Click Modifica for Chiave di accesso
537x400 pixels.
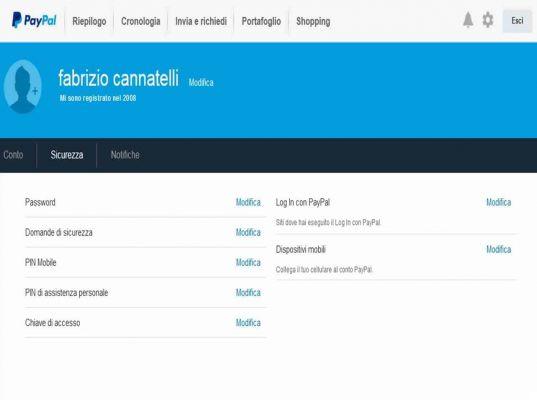(x=248, y=323)
